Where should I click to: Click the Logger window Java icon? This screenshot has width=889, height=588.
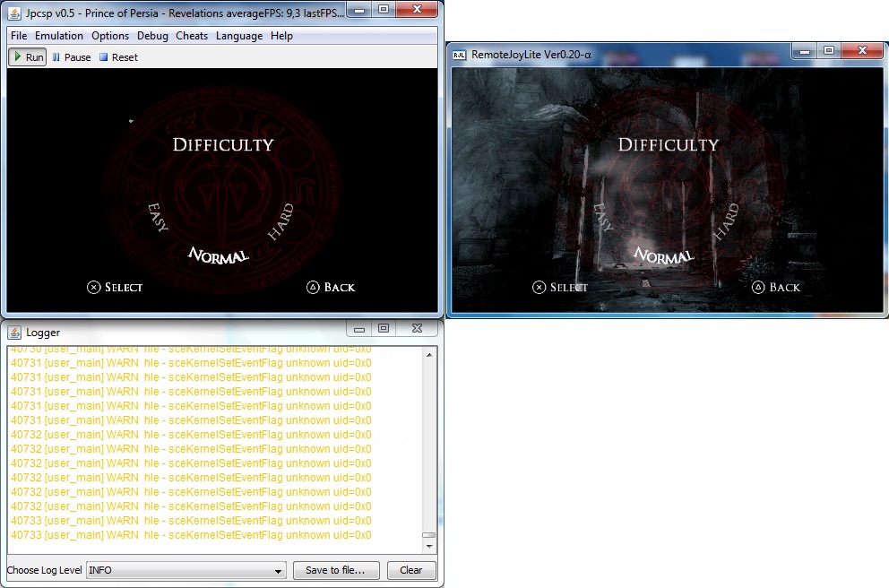(14, 332)
